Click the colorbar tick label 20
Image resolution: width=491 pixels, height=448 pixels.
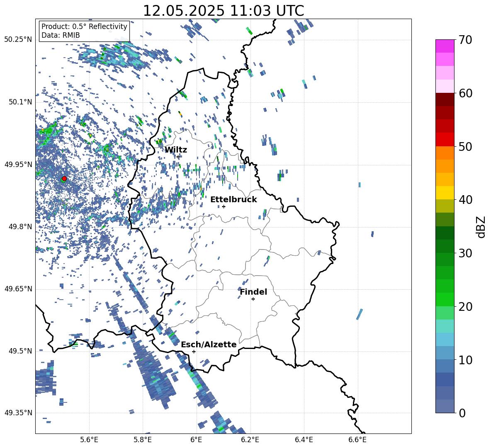pyautogui.click(x=466, y=307)
